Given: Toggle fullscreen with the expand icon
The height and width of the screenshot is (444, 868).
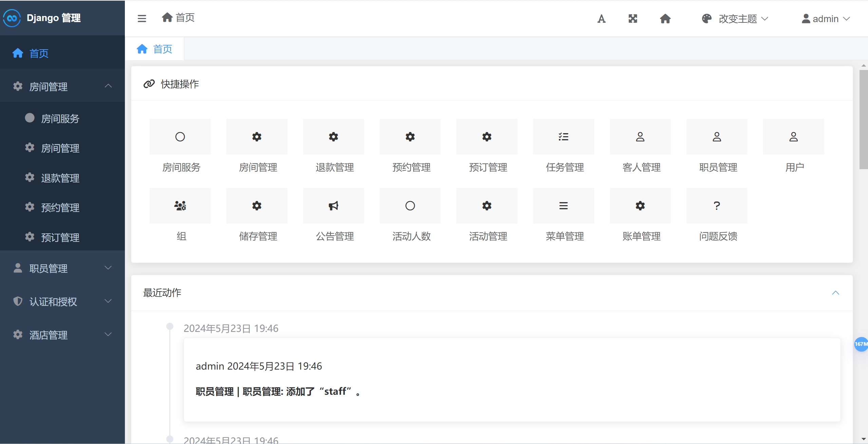Looking at the screenshot, I should [x=633, y=19].
